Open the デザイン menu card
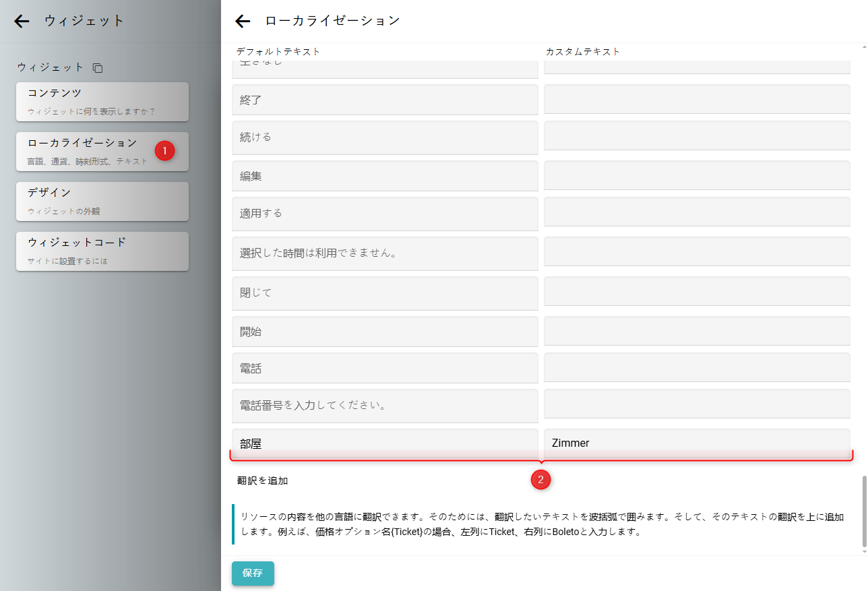The height and width of the screenshot is (591, 868). (102, 201)
